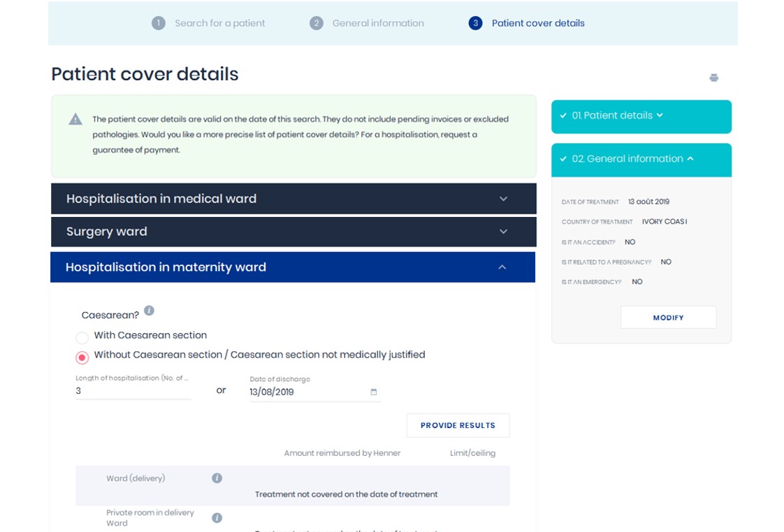Go to Search for a patient step
Screen dimensions: 784x532
(219, 23)
